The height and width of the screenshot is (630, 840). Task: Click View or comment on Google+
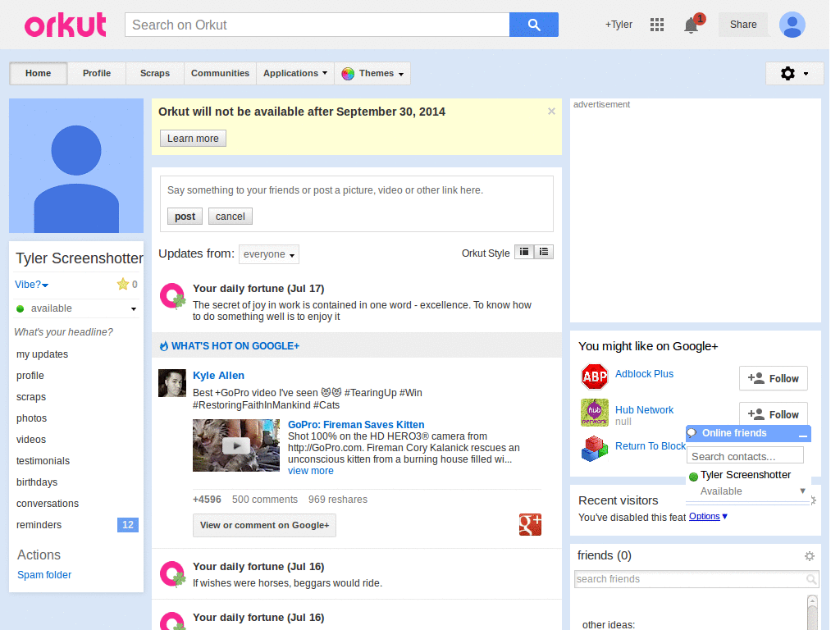pyautogui.click(x=265, y=526)
